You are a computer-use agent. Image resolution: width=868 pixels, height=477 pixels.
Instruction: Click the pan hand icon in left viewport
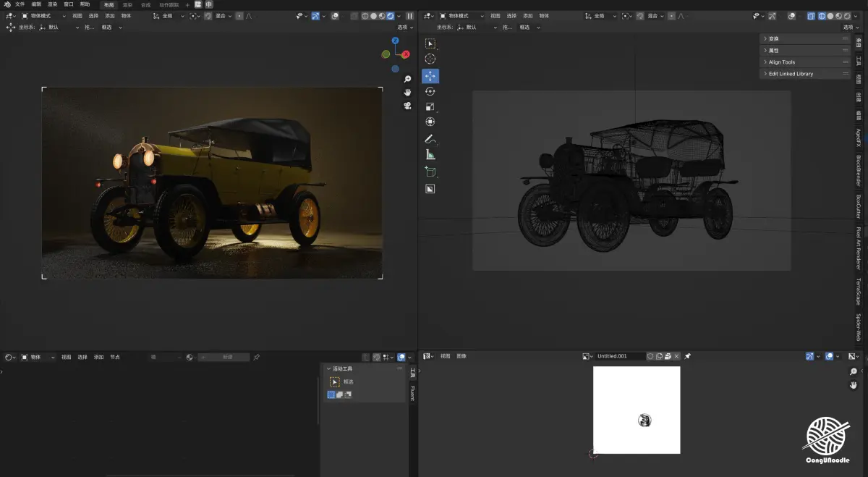pyautogui.click(x=408, y=92)
